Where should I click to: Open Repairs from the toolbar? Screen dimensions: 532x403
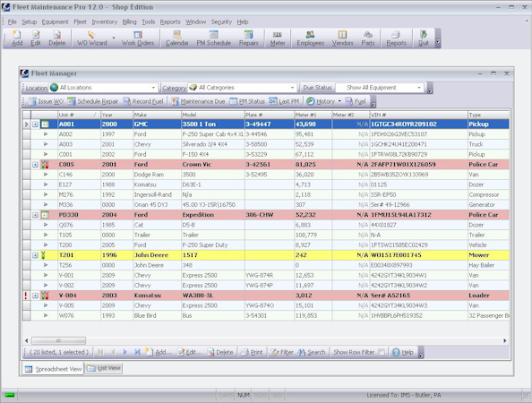[x=248, y=38]
